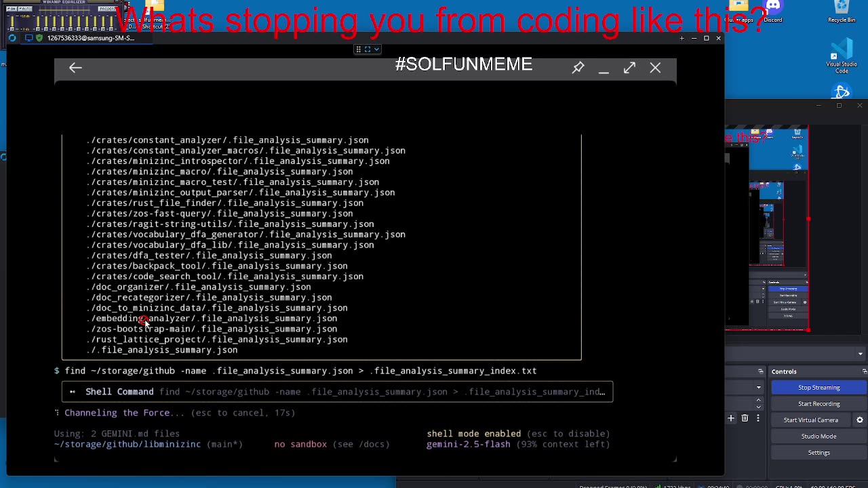The width and height of the screenshot is (868, 488).
Task: Pop out the OBS dock left of Controls
Action: (761, 371)
